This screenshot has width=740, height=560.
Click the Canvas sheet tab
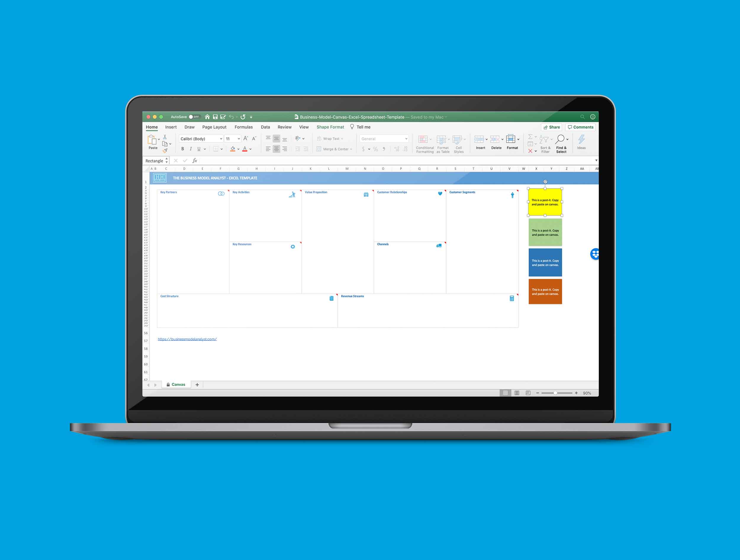[178, 385]
